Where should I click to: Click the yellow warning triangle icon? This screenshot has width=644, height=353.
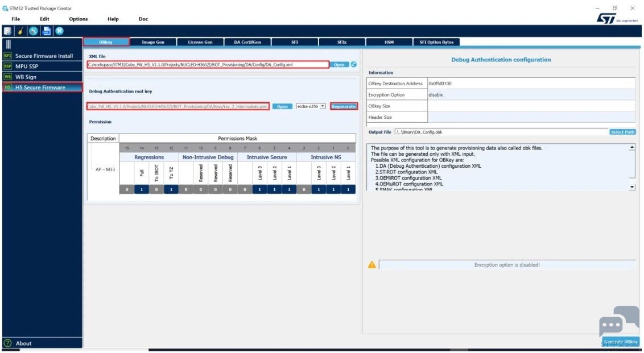pyautogui.click(x=371, y=265)
